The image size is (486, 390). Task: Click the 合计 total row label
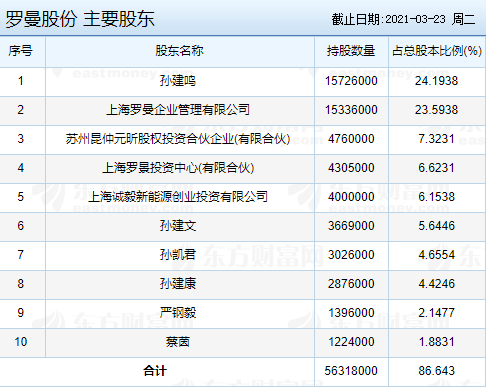[x=155, y=371]
